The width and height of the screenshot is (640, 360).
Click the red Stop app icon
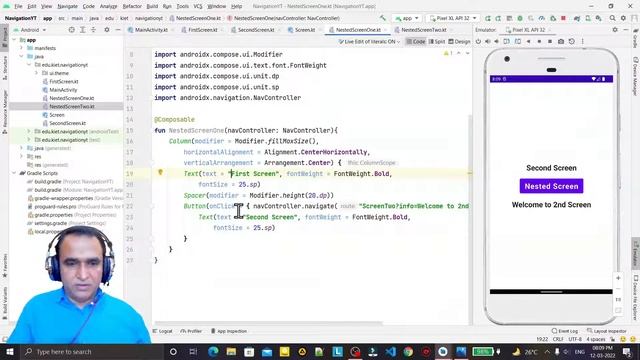point(563,18)
